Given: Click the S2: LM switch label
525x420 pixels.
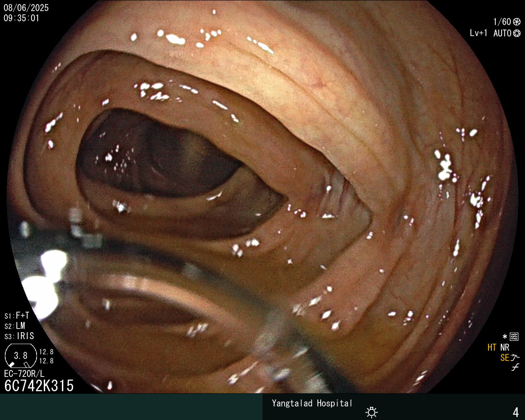Looking at the screenshot, I should 15,326.
